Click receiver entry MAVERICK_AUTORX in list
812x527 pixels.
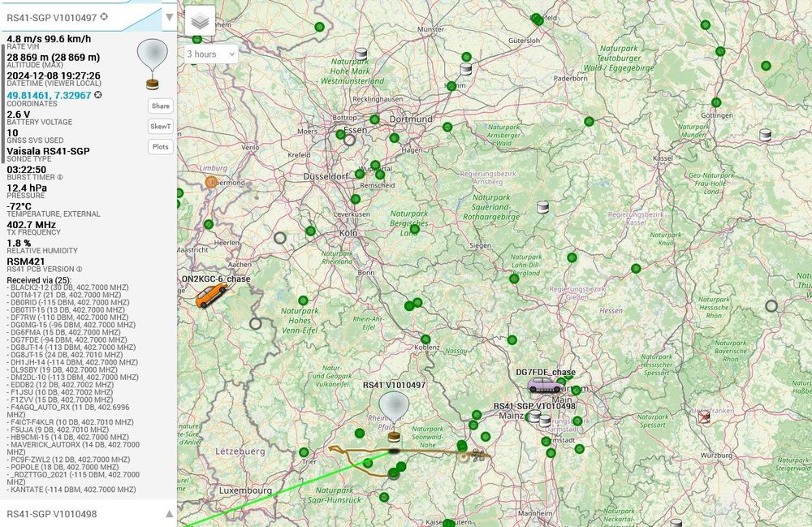click(x=73, y=448)
